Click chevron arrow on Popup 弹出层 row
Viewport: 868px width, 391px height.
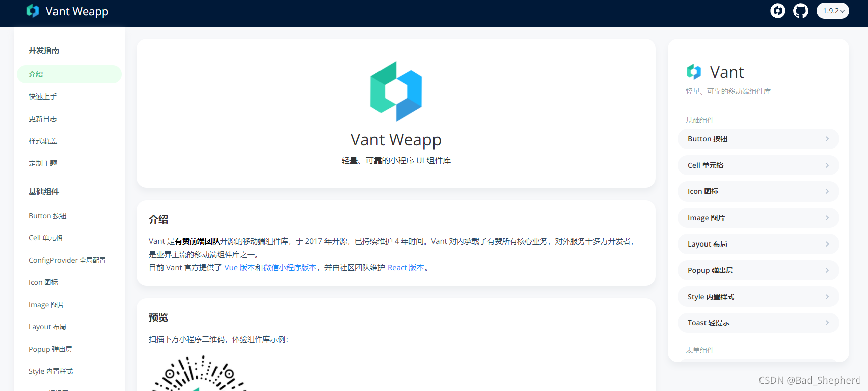[x=827, y=270]
